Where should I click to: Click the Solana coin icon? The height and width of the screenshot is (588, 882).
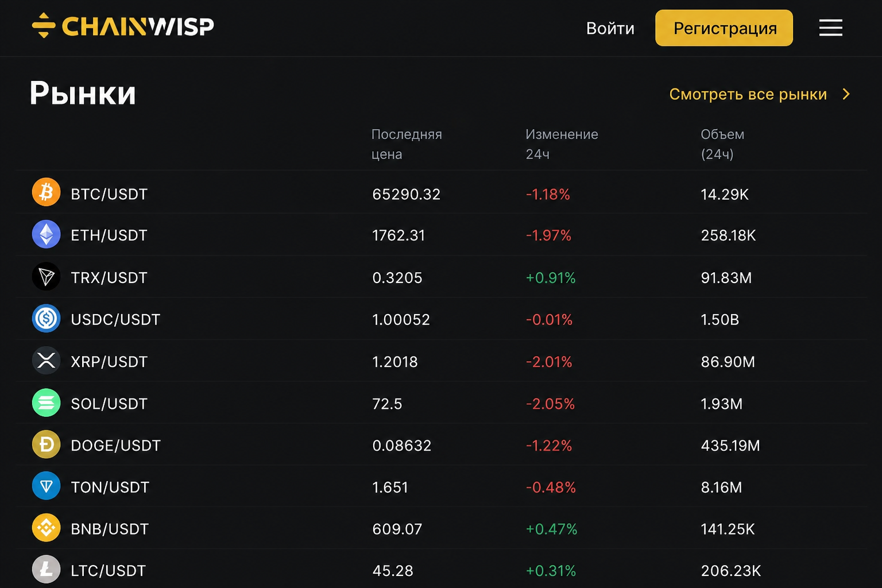click(x=46, y=403)
